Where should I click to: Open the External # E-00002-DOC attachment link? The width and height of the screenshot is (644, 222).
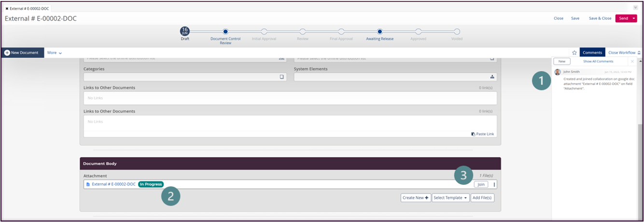[113, 184]
